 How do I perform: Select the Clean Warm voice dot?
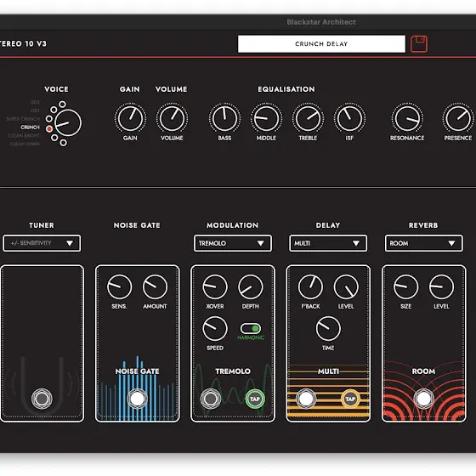point(63,143)
